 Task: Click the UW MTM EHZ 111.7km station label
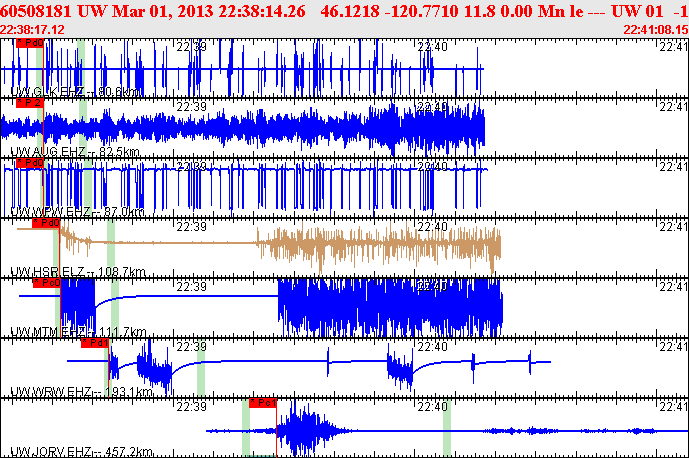78,332
